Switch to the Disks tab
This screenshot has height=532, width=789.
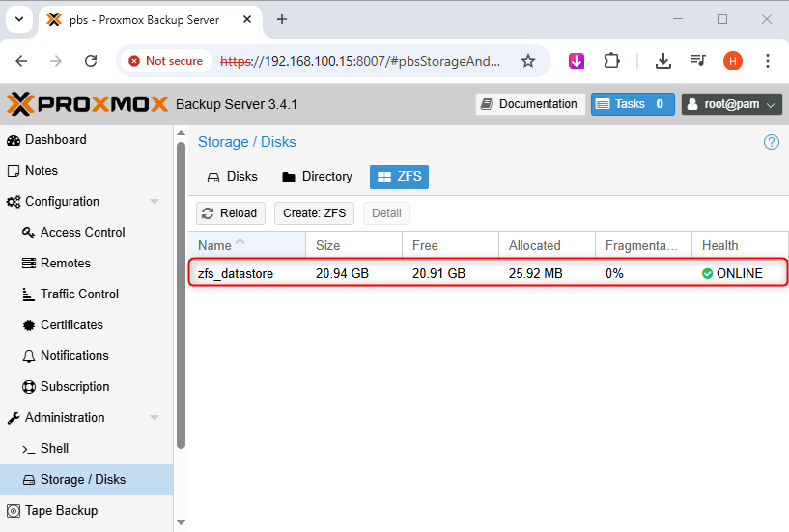[x=233, y=177]
